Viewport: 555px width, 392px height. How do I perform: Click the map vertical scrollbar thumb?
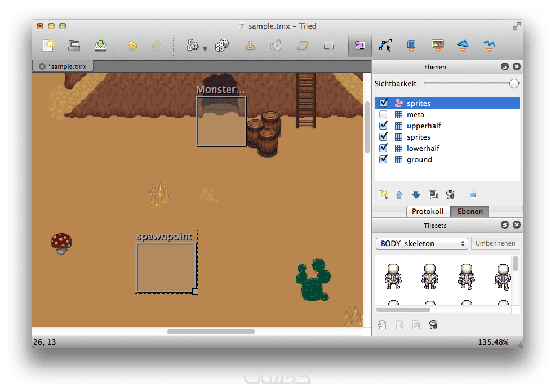click(367, 127)
